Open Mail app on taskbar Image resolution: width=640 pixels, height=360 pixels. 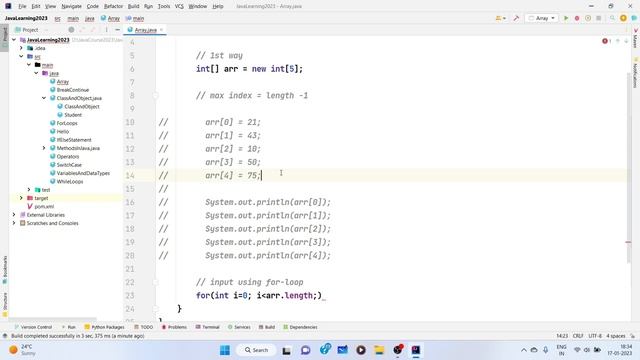(342, 350)
